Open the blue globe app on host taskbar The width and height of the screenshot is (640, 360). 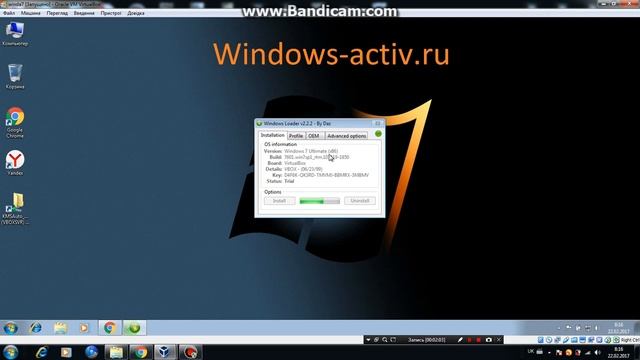tap(91, 352)
